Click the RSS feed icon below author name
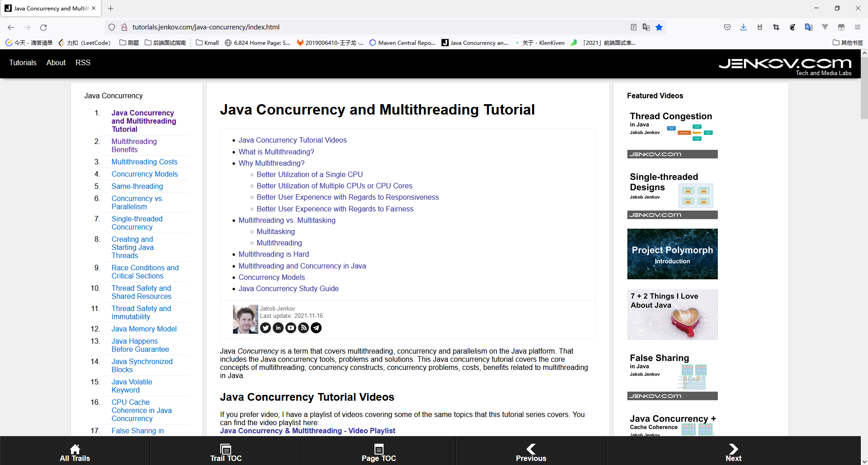Viewport: 868px width, 465px height. [x=304, y=328]
